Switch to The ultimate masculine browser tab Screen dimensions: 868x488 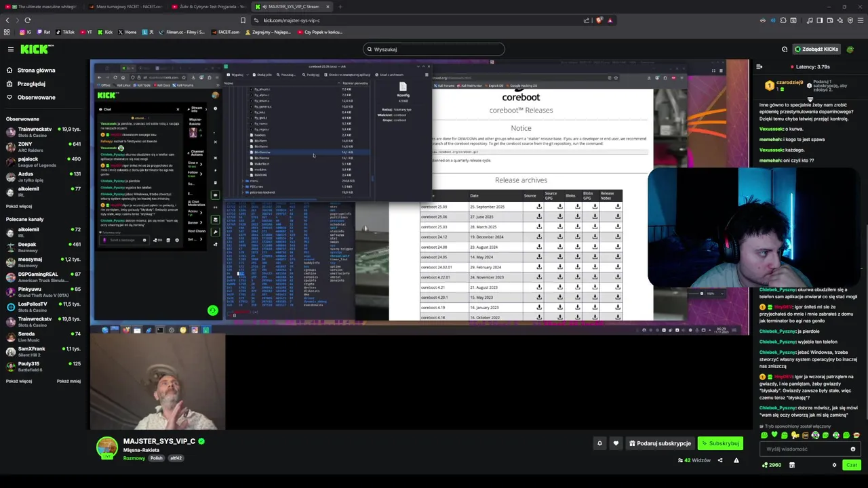click(42, 7)
